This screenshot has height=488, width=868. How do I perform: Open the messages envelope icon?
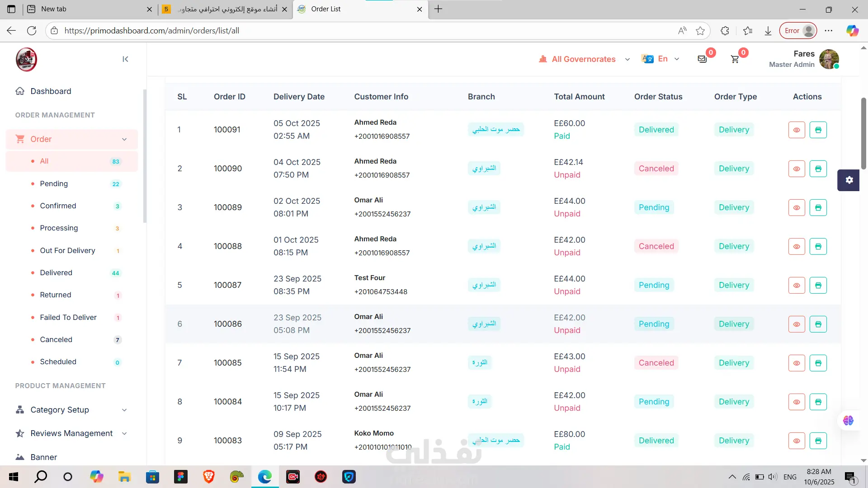(702, 59)
